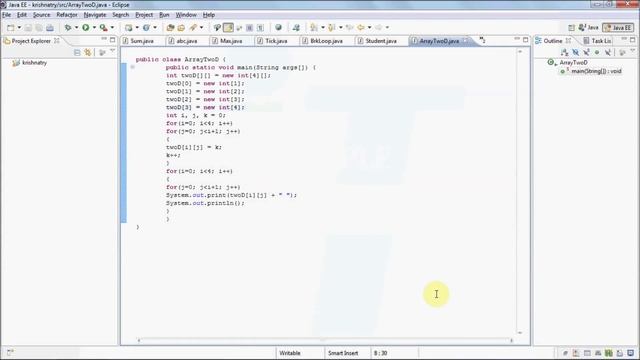Show hidden editor tabs overflow list
640x360 pixels.
482,40
